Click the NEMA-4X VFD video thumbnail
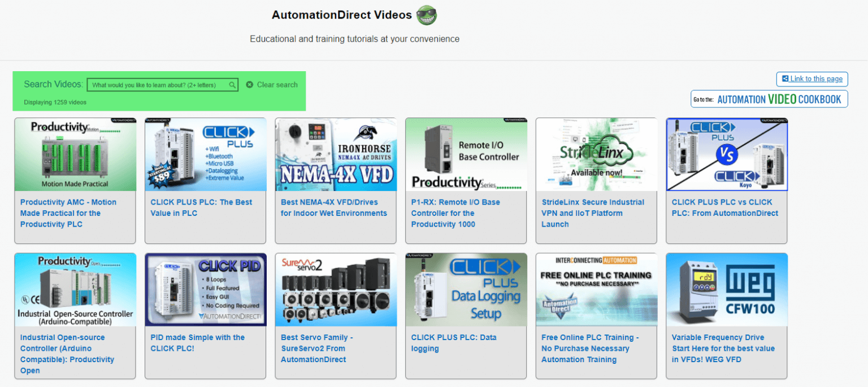The width and height of the screenshot is (868, 387). 336,154
